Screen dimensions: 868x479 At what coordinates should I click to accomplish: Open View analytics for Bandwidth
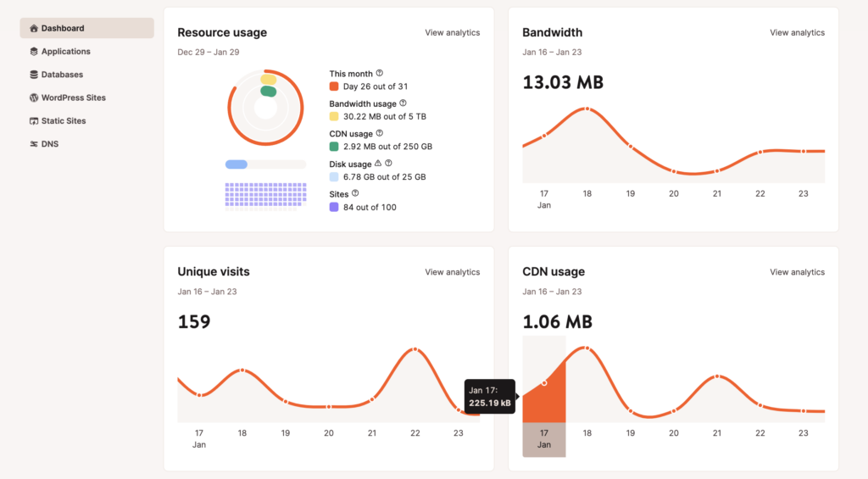click(797, 33)
